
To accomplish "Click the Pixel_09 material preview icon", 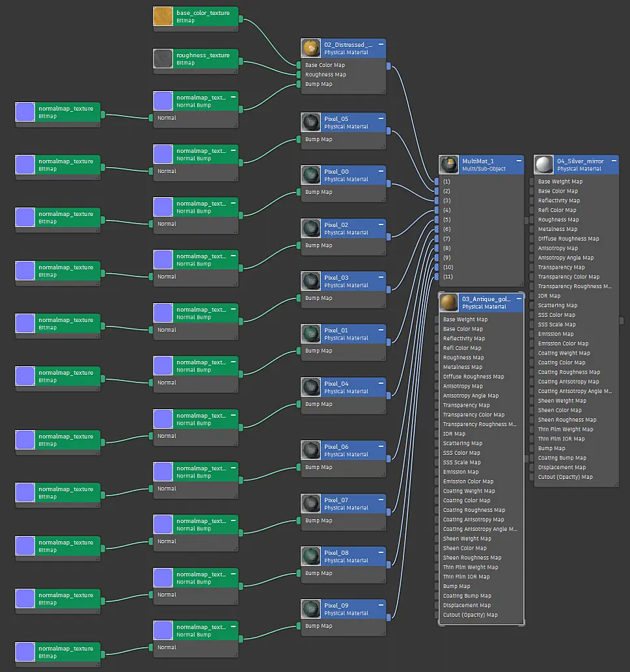I will [311, 609].
